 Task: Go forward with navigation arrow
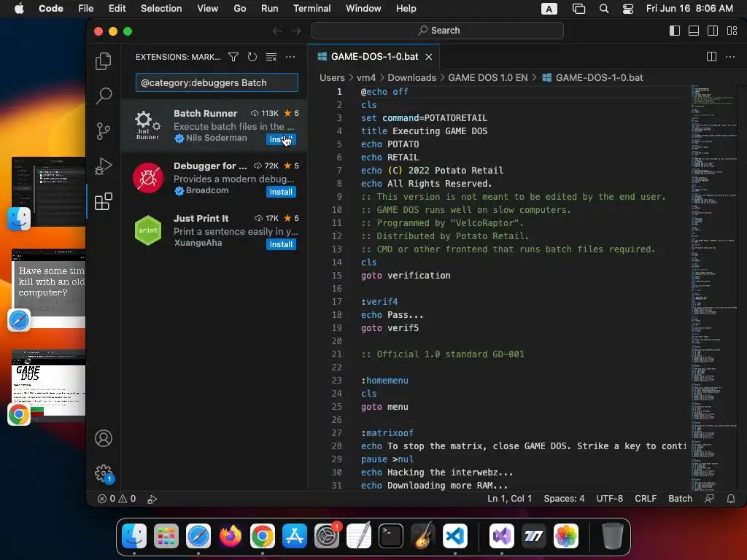296,31
